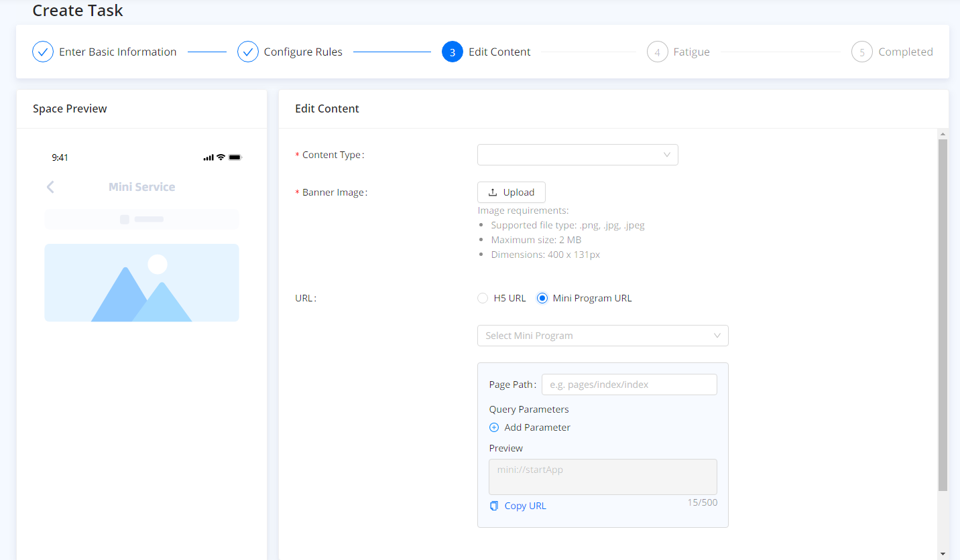This screenshot has height=560, width=960.
Task: Open the Content Type dropdown
Action: click(577, 155)
